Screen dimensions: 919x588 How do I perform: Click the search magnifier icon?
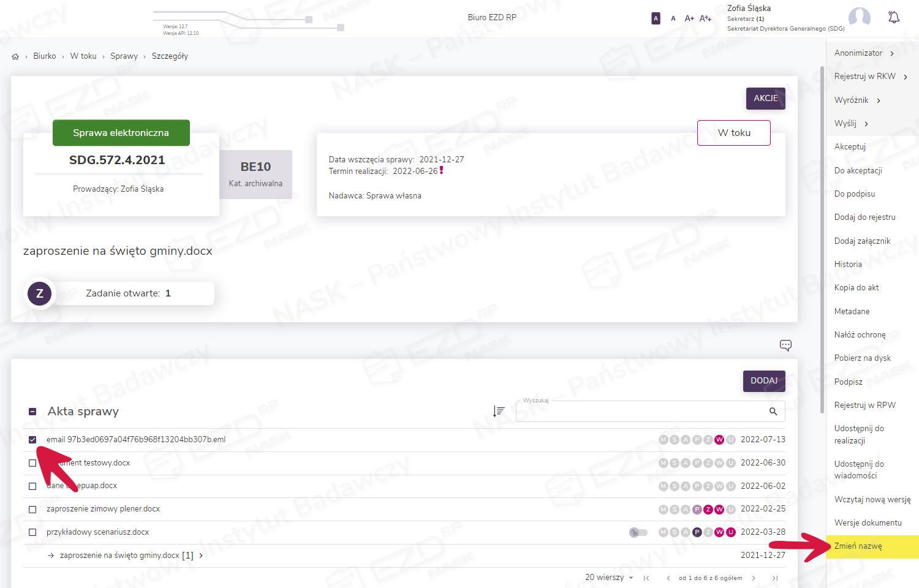click(x=773, y=412)
